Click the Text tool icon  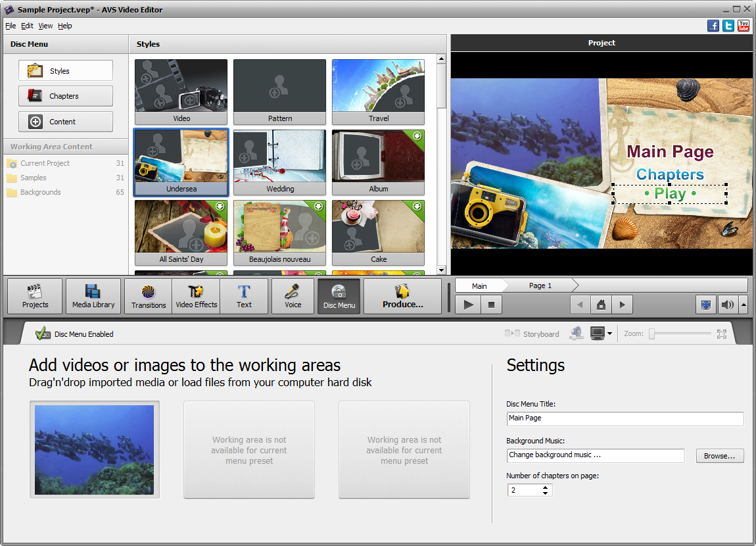click(244, 296)
